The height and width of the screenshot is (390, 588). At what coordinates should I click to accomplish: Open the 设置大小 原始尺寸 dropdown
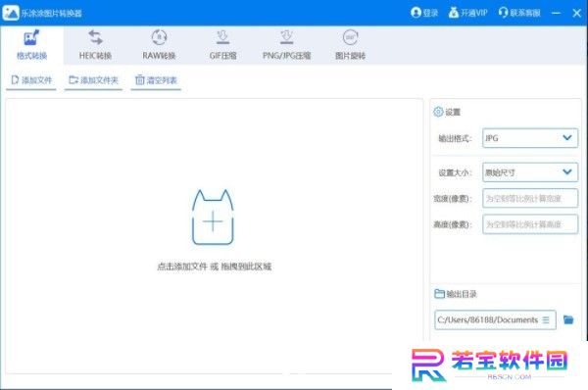coord(530,172)
